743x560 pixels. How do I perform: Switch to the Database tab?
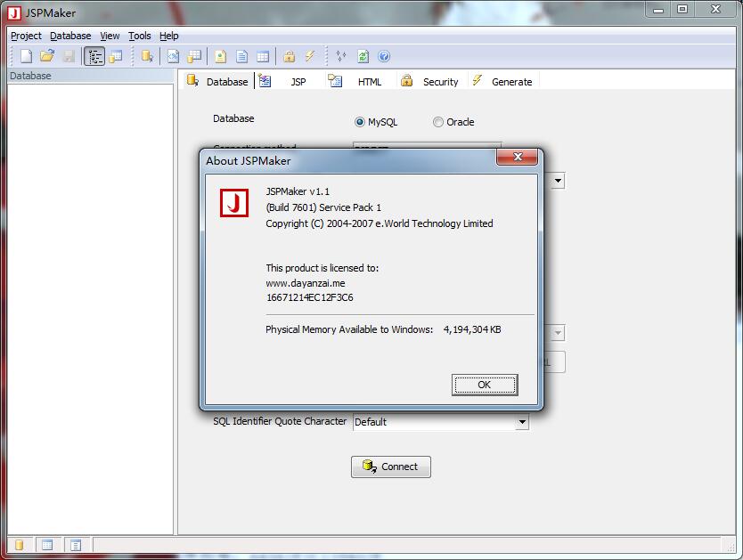click(x=217, y=81)
